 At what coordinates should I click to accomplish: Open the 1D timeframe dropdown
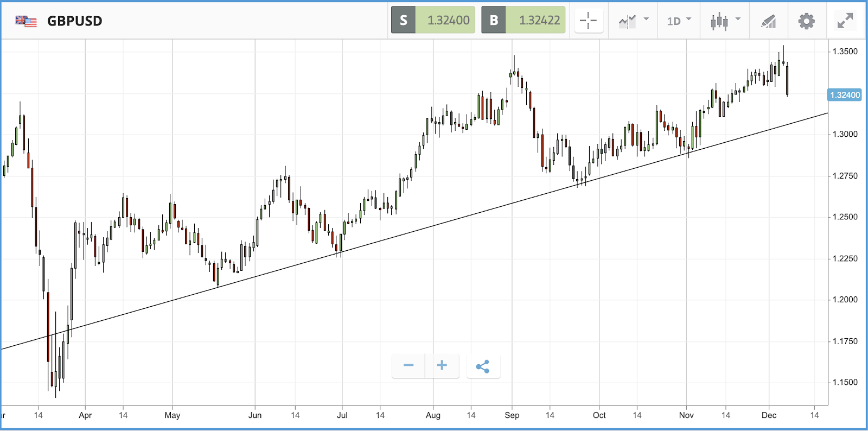[x=679, y=21]
